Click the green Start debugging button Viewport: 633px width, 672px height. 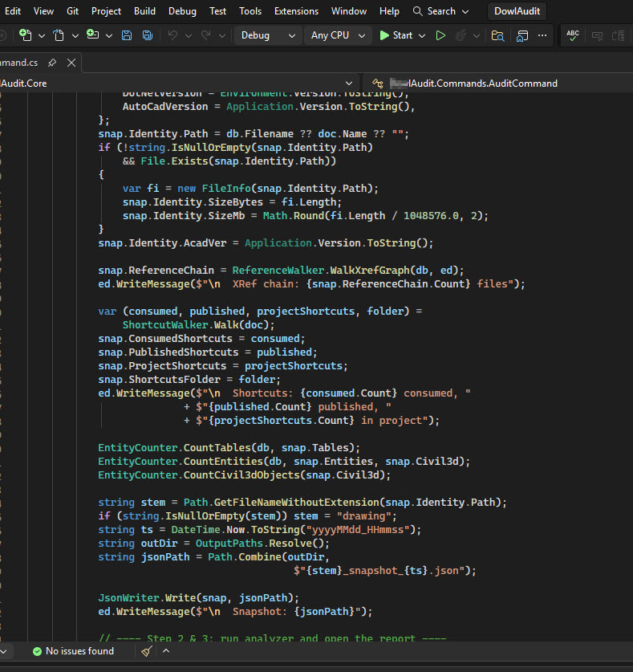(396, 35)
